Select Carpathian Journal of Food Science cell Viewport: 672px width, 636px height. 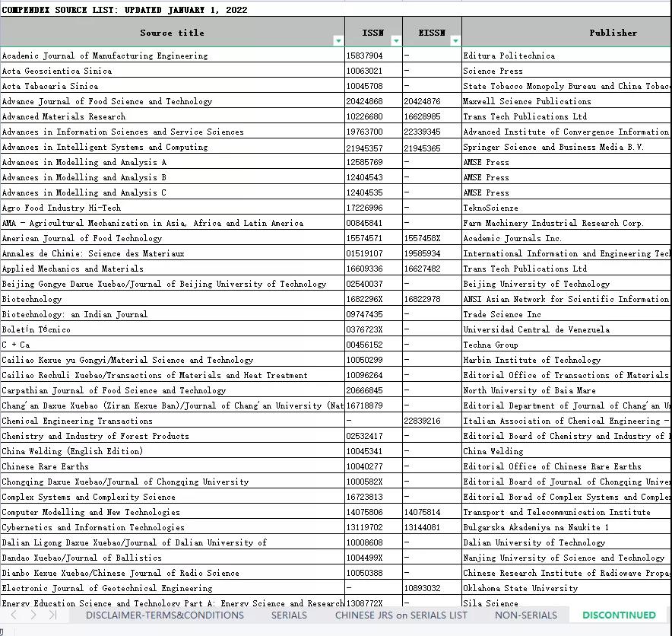(x=173, y=390)
